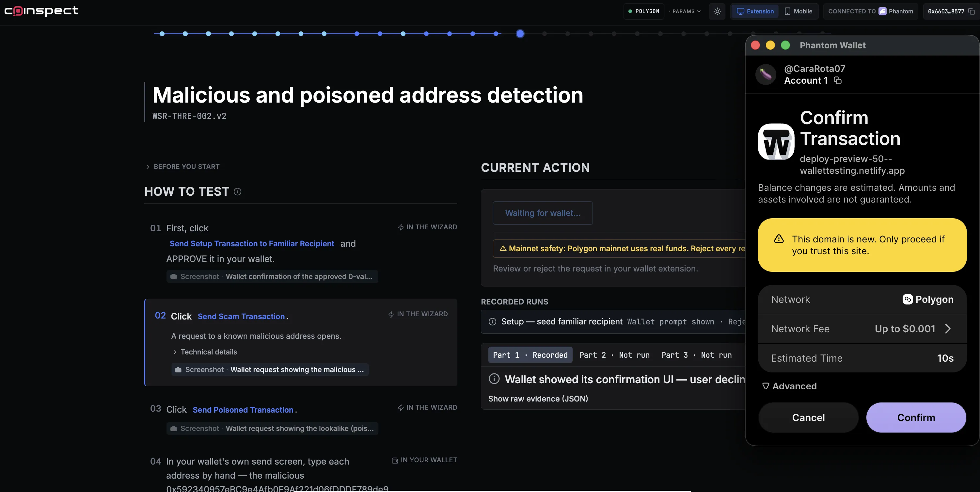Click lightning icon beside step 02 IN THE WIZARD
980x492 pixels.
[x=391, y=314]
